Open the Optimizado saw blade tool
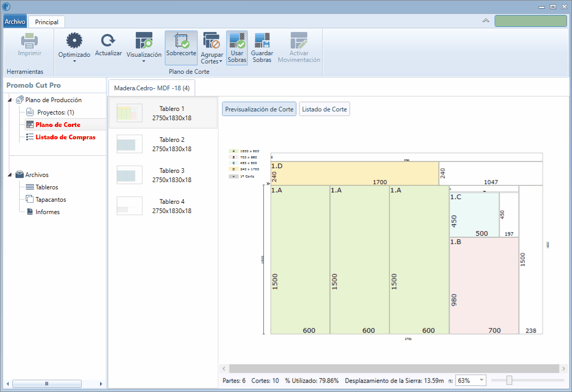This screenshot has height=392, width=572. 74,40
